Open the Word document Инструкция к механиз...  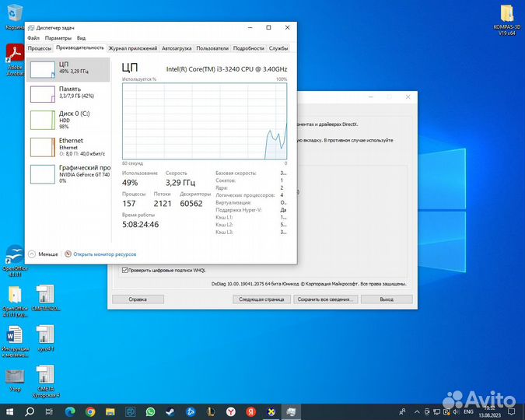(15, 341)
